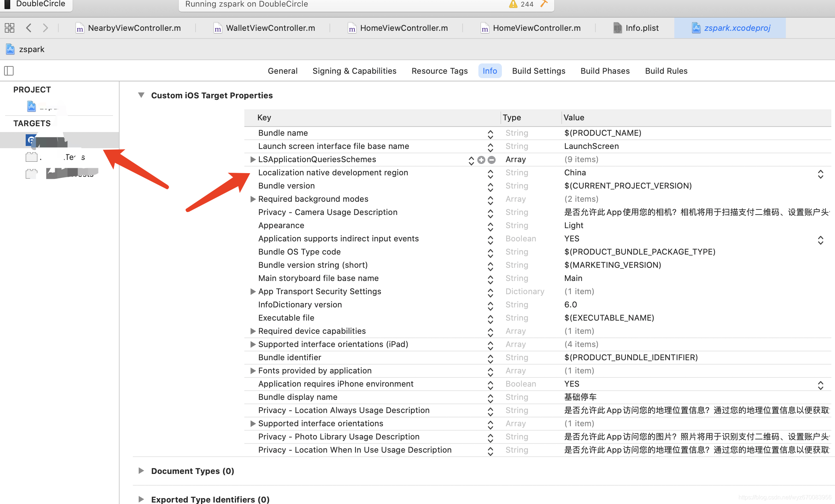Switch to Build Settings tab
Screen dimensions: 835x504
click(x=538, y=71)
